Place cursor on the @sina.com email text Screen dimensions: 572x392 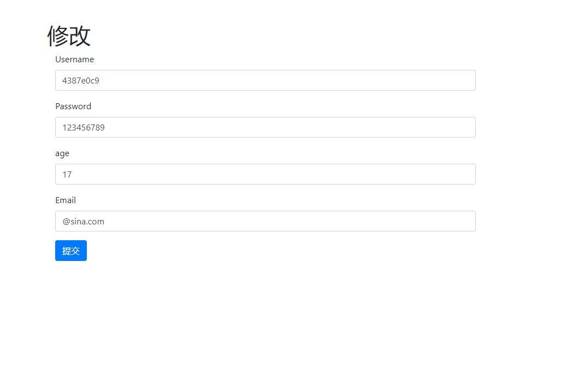point(84,222)
